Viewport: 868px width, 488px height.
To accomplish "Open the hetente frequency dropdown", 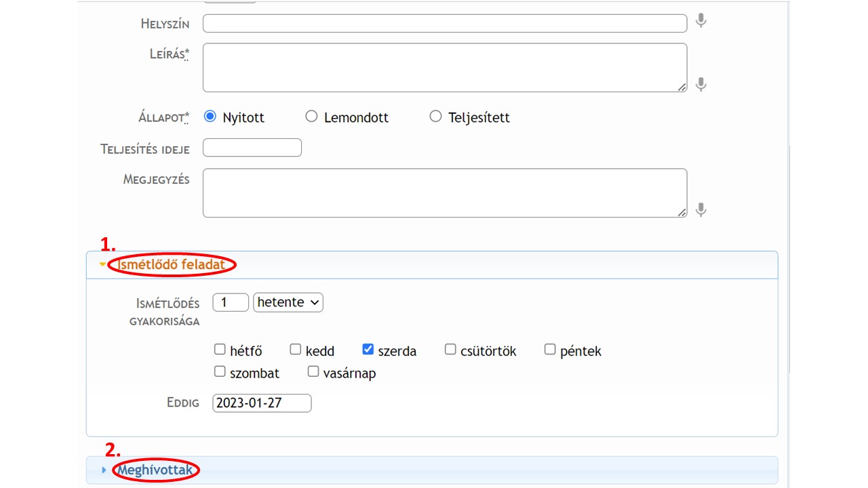I will [x=288, y=302].
